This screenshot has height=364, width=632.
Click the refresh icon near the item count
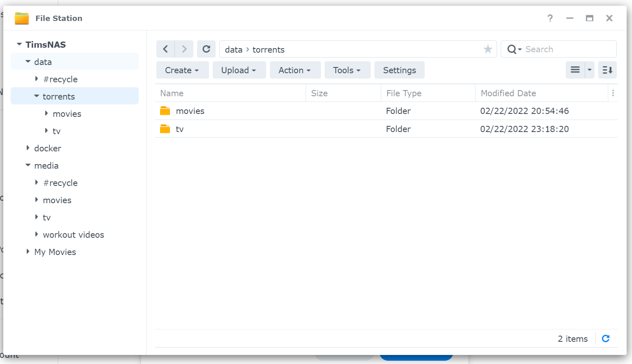605,338
